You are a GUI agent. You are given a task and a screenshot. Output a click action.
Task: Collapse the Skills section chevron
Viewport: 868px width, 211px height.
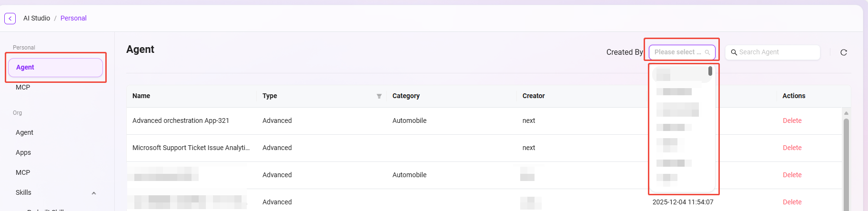[x=94, y=193]
